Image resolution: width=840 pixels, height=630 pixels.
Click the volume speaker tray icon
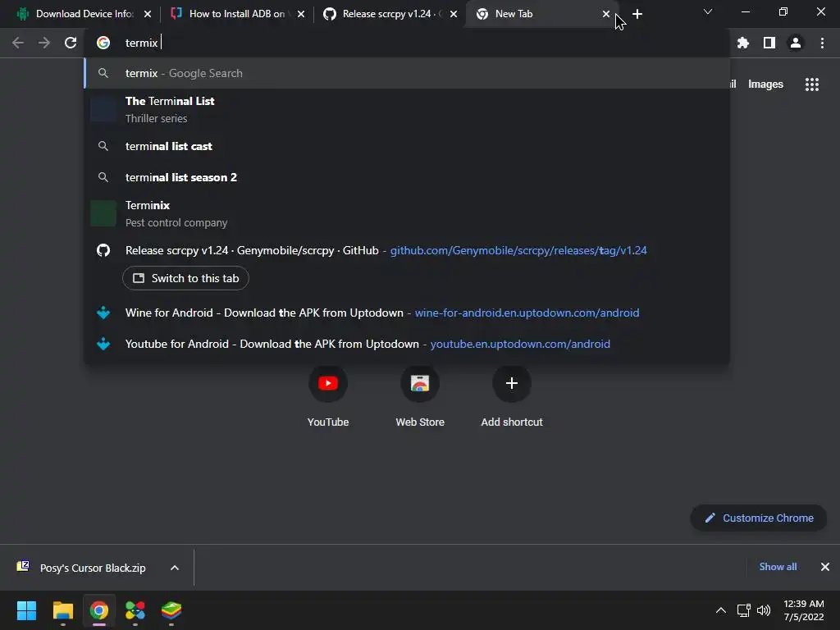tap(764, 610)
